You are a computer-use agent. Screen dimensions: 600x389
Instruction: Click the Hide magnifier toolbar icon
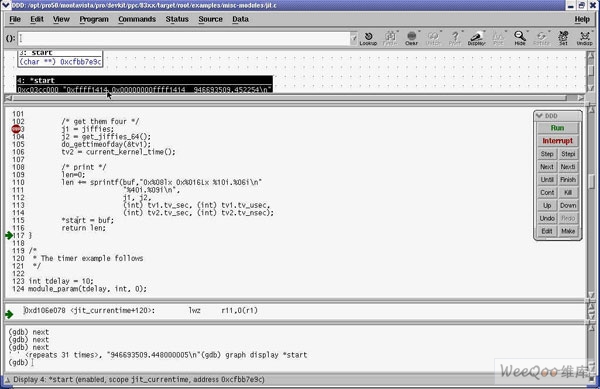tap(520, 38)
